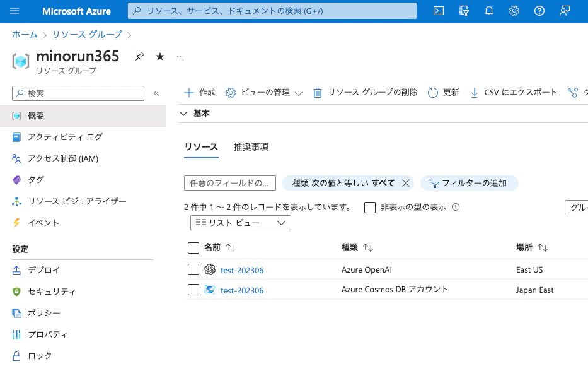Remove the 種類 filter with X

[406, 183]
